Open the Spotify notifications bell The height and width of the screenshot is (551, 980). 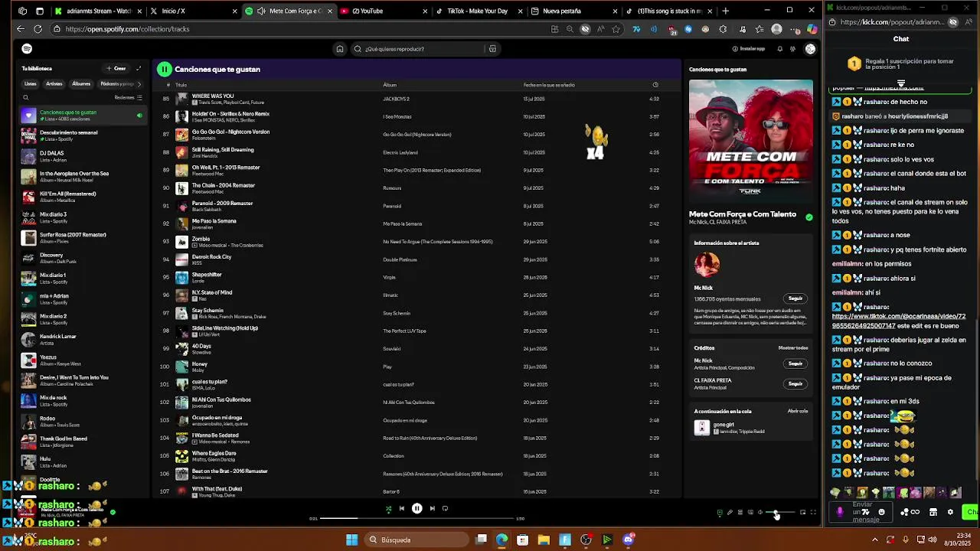tap(779, 48)
